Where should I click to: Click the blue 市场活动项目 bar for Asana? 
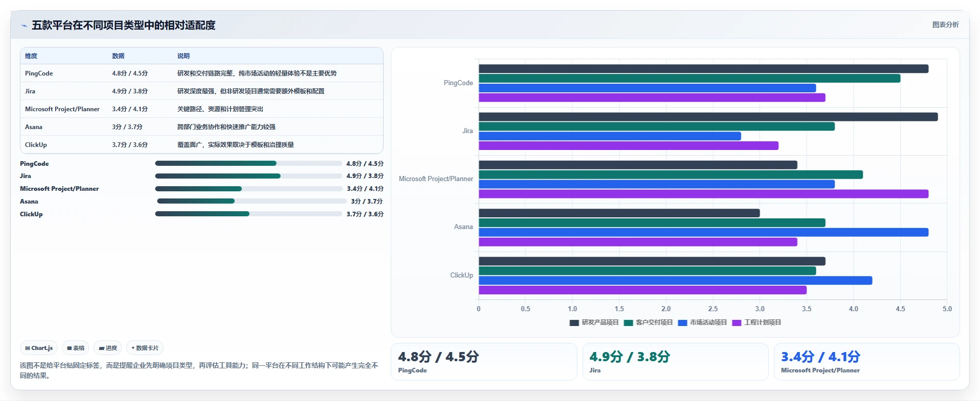(x=703, y=233)
